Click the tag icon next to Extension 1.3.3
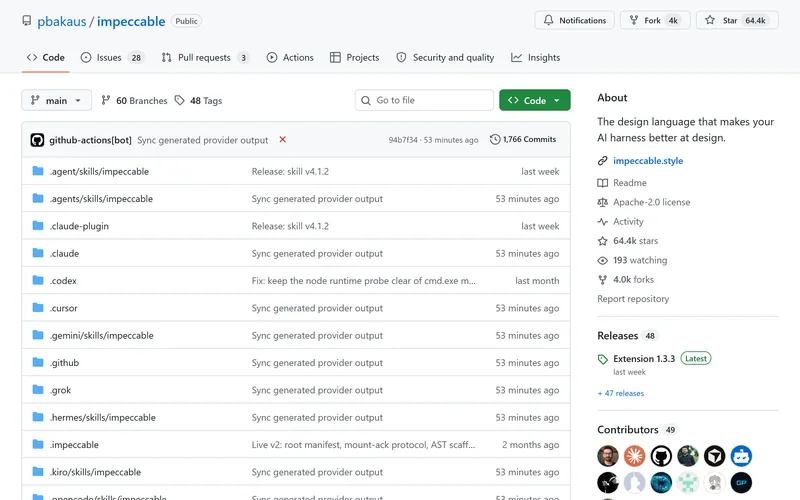The height and width of the screenshot is (500, 800). (x=603, y=359)
